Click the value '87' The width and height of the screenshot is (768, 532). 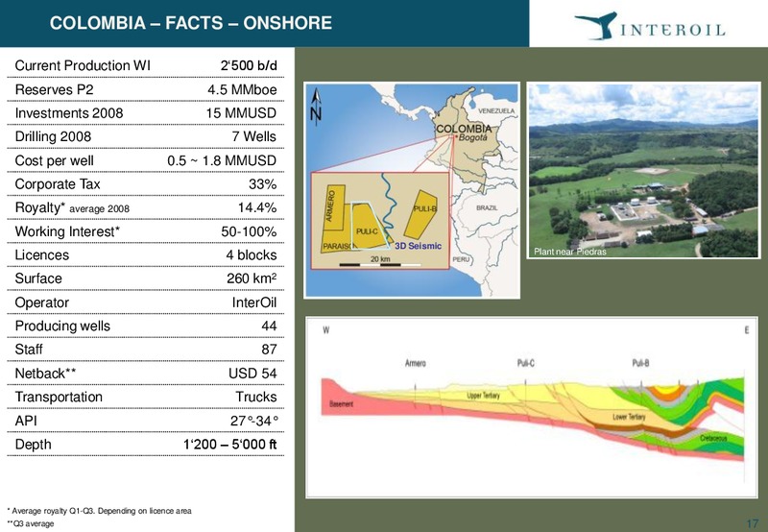point(269,350)
